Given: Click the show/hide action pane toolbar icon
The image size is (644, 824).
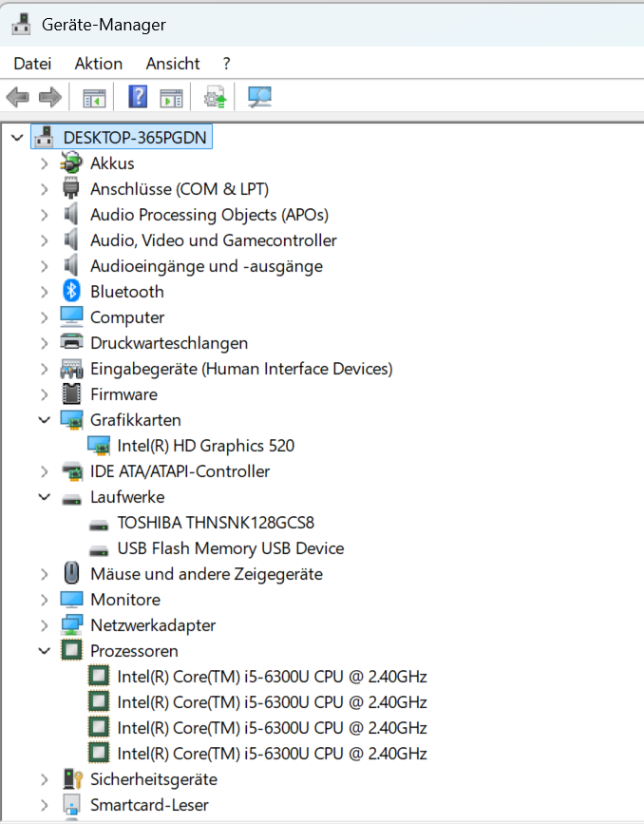Looking at the screenshot, I should pos(171,98).
